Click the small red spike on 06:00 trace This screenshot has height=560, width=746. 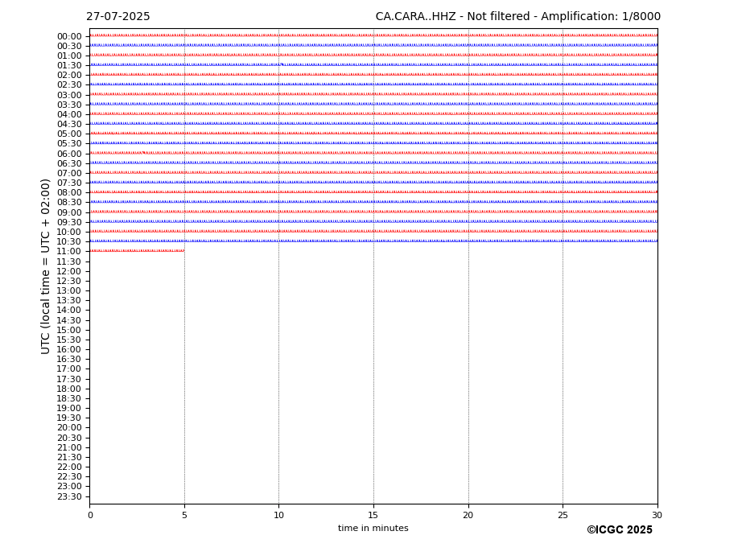tap(143, 152)
